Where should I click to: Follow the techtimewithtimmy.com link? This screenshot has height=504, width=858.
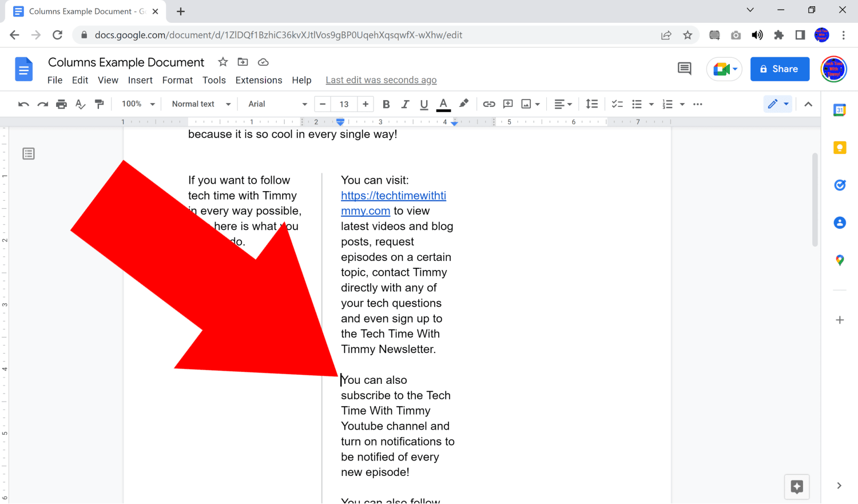coord(394,195)
